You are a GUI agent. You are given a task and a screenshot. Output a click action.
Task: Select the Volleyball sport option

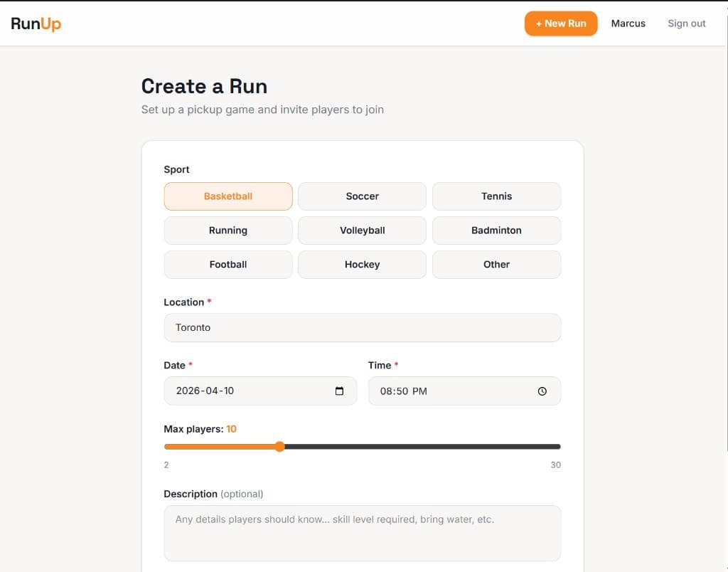(x=362, y=230)
